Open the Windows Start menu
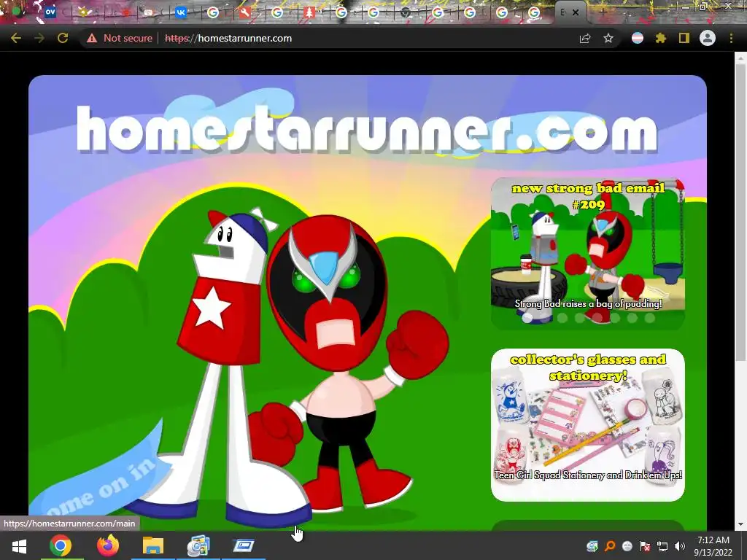 click(x=18, y=545)
